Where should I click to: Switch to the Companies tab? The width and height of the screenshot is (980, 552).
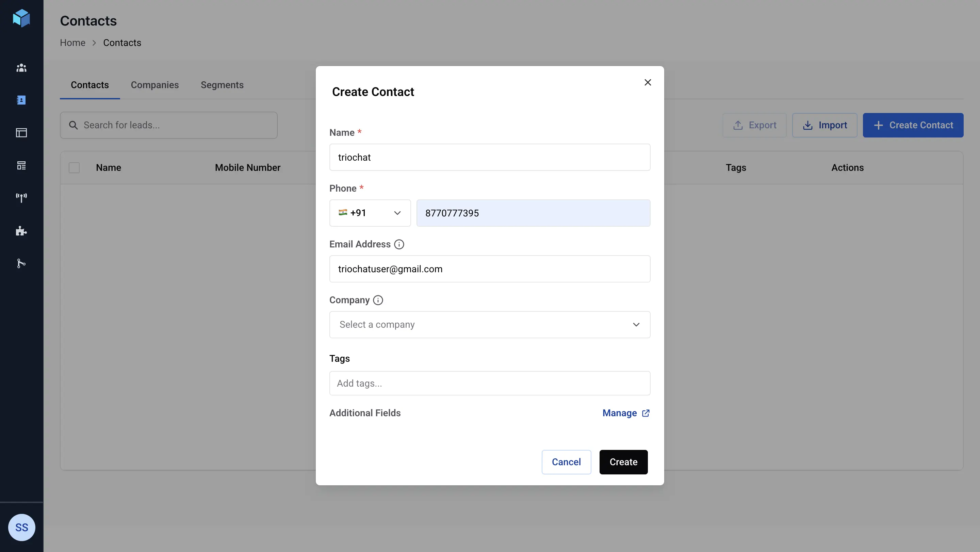(x=154, y=85)
